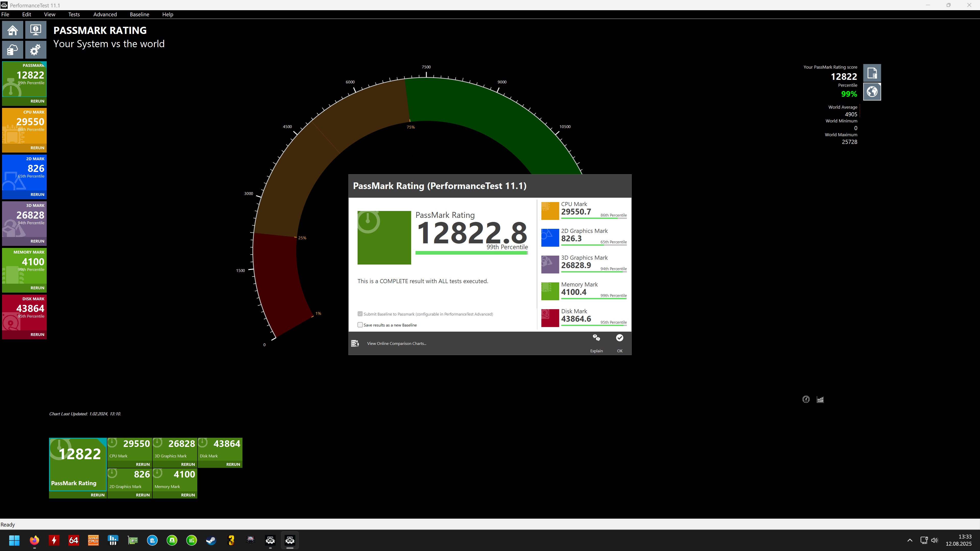Switch to the distribution chart icon
This screenshot has width=980, height=551.
(x=820, y=399)
